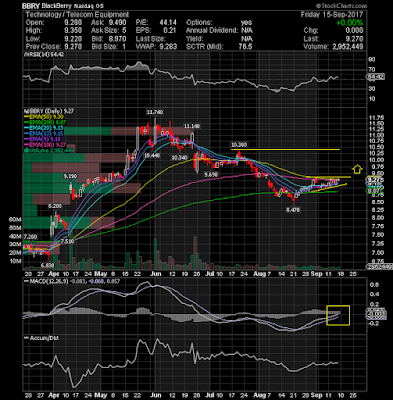Image resolution: width=393 pixels, height=400 pixels.
Task: Click the Open price 9.280
Action: [x=74, y=23]
